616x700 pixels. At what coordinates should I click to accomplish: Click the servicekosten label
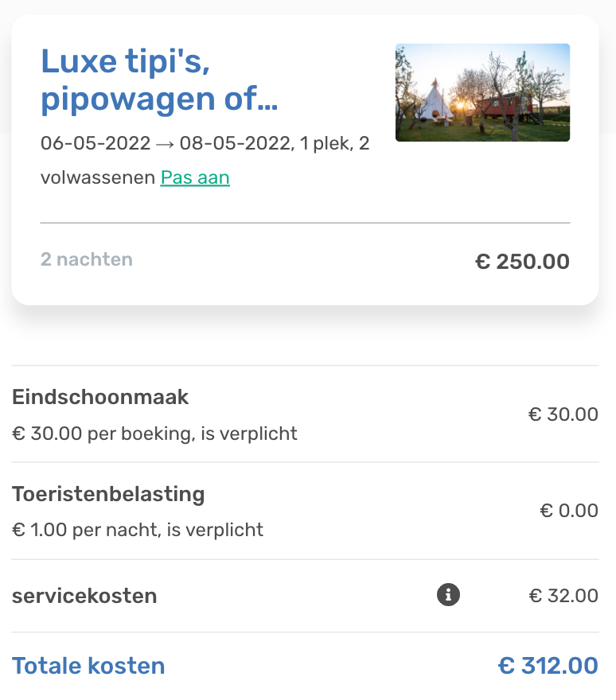84,596
